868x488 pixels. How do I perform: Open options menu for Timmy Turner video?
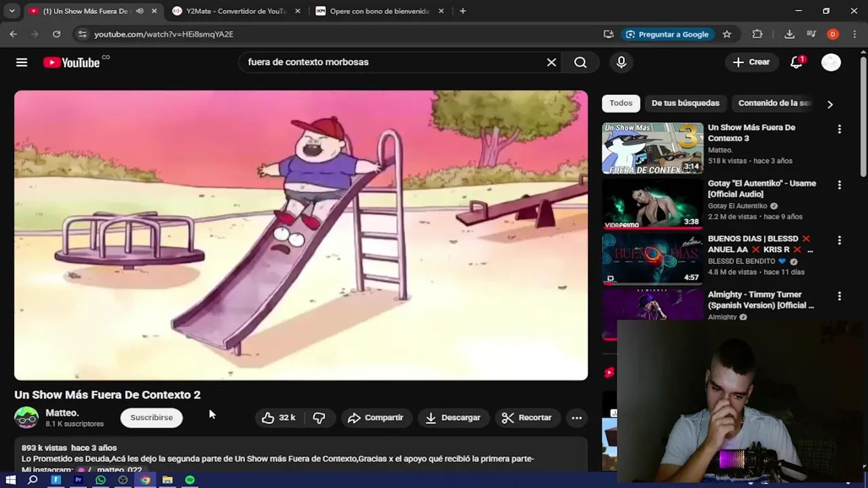click(840, 296)
